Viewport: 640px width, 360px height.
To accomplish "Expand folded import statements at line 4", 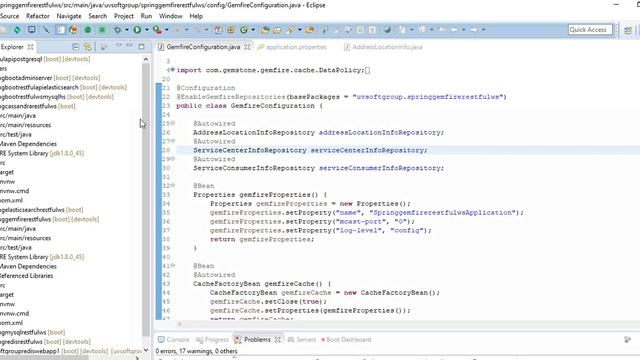I will [172, 70].
